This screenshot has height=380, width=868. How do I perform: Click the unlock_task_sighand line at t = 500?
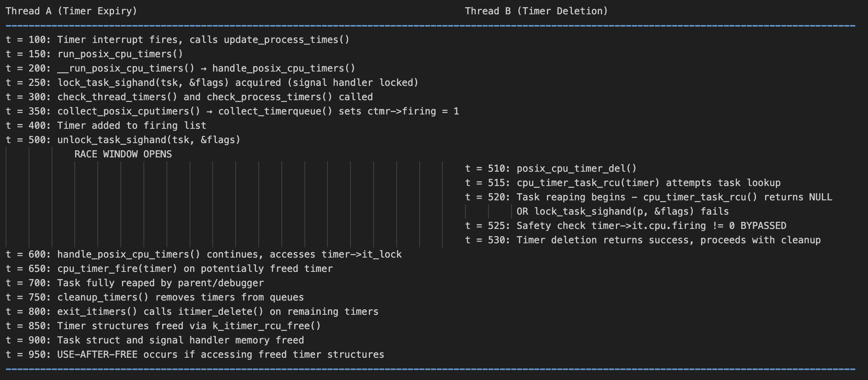click(x=123, y=140)
